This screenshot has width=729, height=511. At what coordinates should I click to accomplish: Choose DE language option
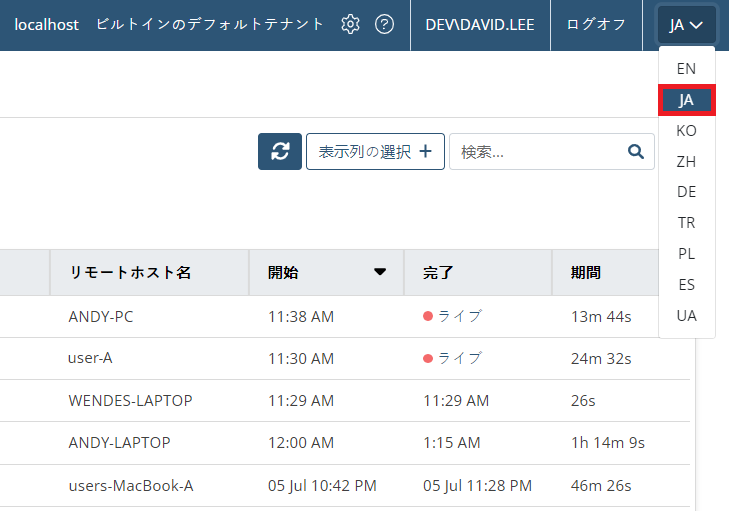tap(686, 192)
